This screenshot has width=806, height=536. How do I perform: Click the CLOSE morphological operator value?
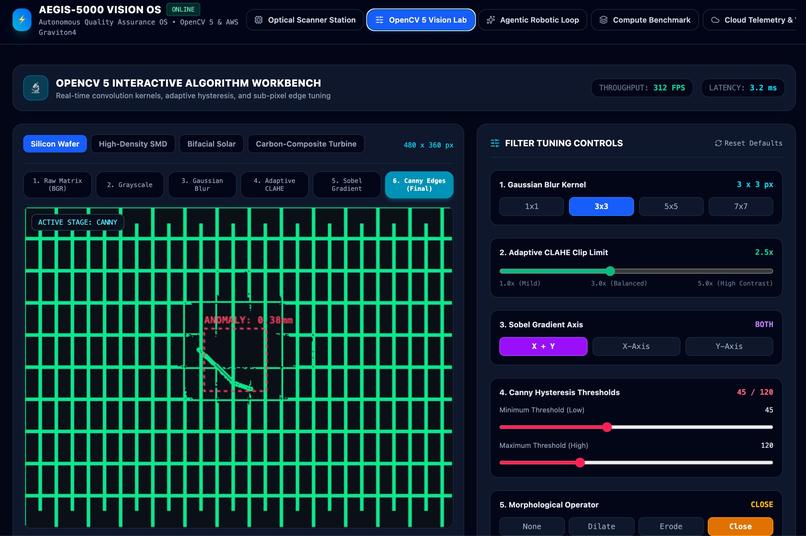762,505
